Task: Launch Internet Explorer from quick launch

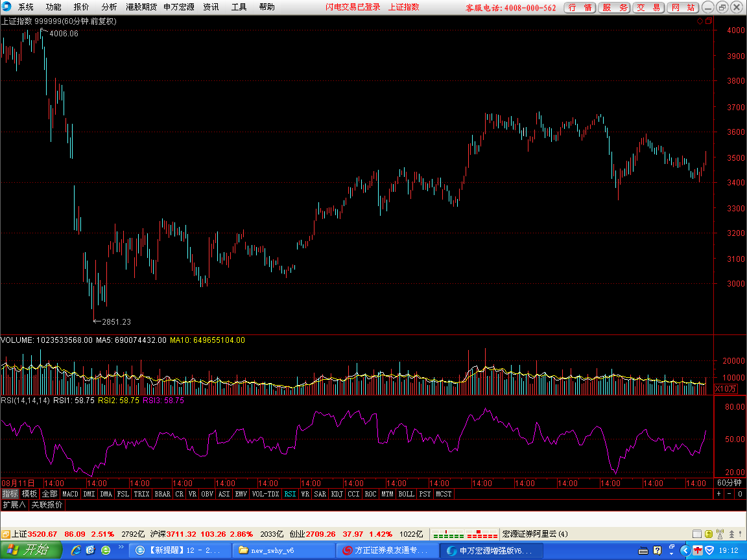Action: [x=76, y=550]
